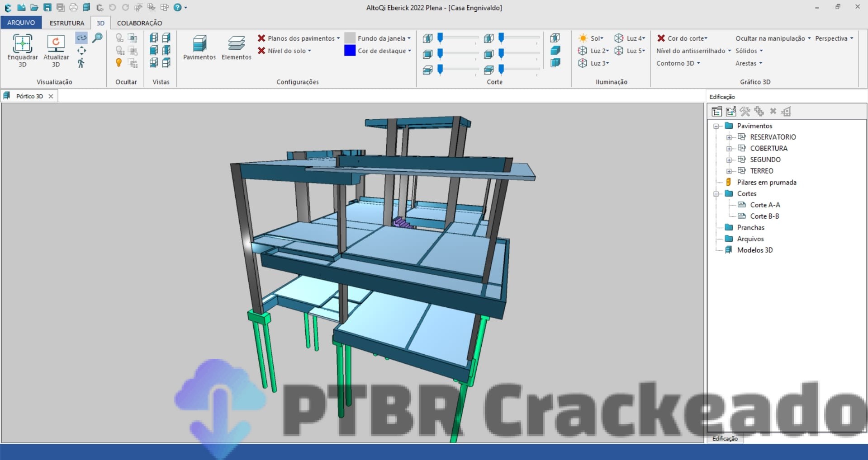The width and height of the screenshot is (868, 460).
Task: Click the Atualizar 3D button
Action: (x=56, y=51)
